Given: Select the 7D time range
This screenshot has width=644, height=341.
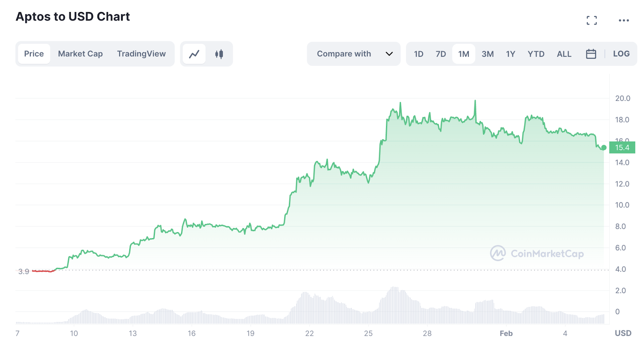Looking at the screenshot, I should click(441, 54).
